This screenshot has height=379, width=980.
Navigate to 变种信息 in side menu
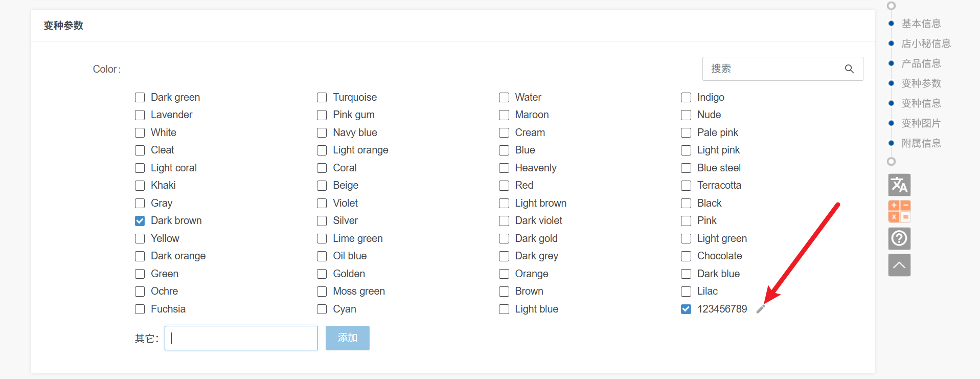click(921, 103)
